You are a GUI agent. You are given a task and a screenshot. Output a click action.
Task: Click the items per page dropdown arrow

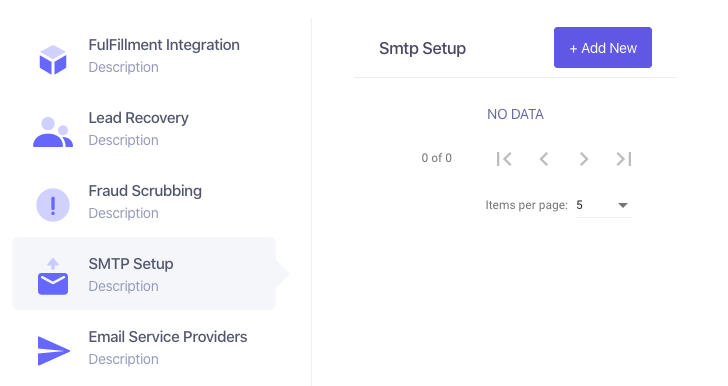(x=623, y=205)
